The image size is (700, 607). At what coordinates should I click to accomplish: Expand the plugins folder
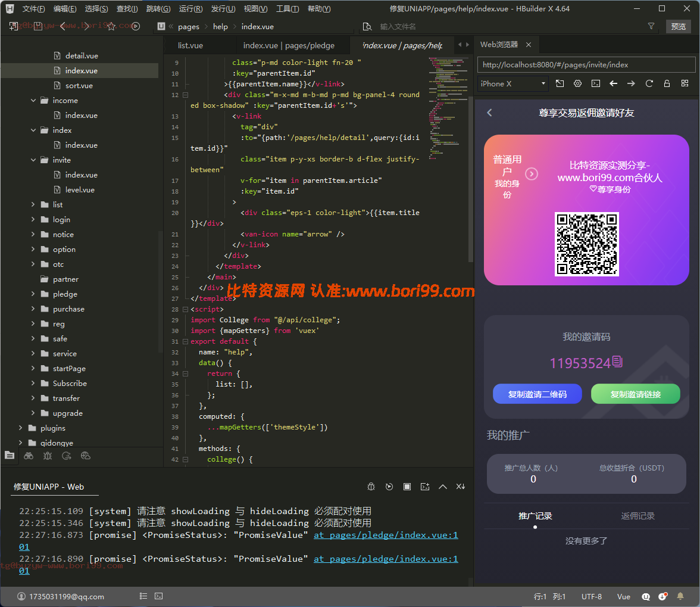(20, 428)
